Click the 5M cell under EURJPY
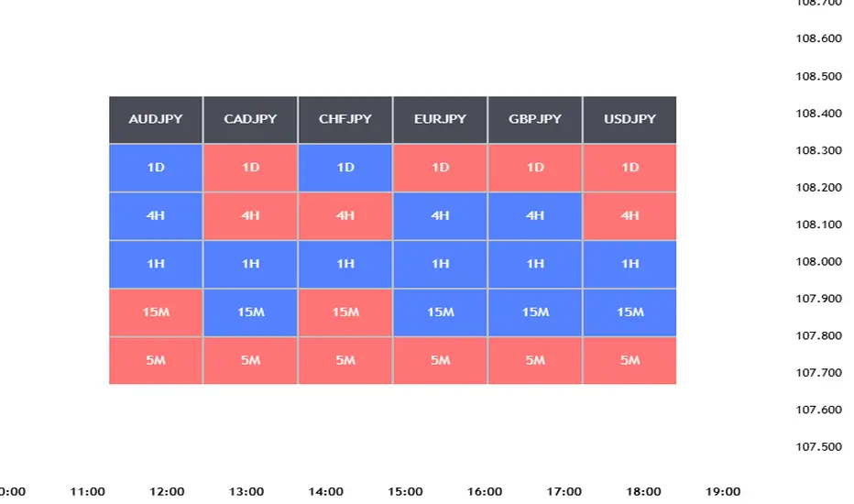This screenshot has width=854, height=504. (440, 360)
